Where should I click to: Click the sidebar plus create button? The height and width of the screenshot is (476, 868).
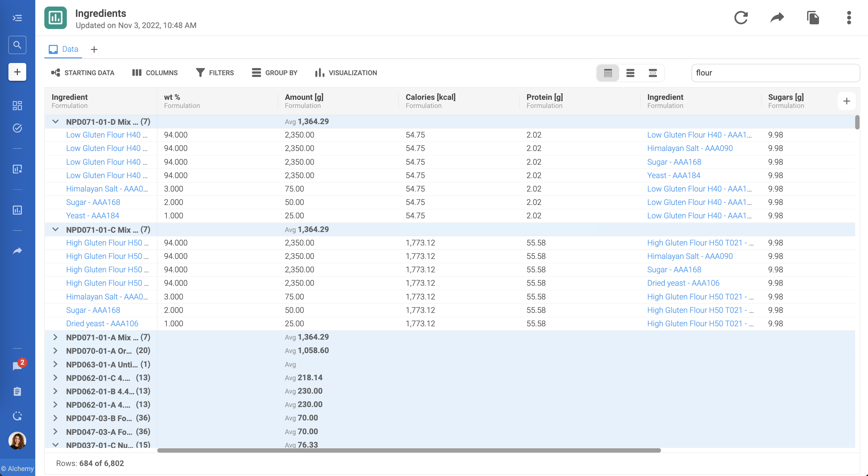pyautogui.click(x=17, y=72)
